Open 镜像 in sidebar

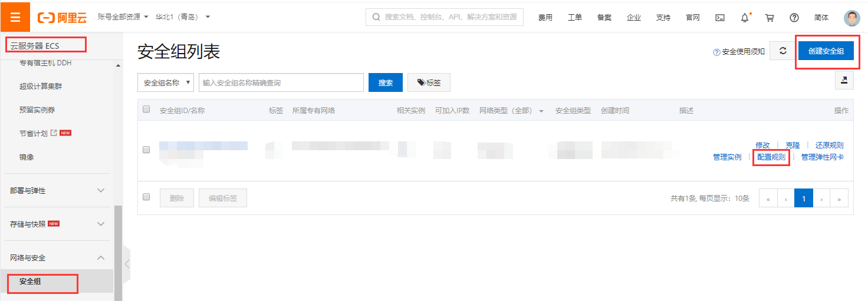coord(27,157)
